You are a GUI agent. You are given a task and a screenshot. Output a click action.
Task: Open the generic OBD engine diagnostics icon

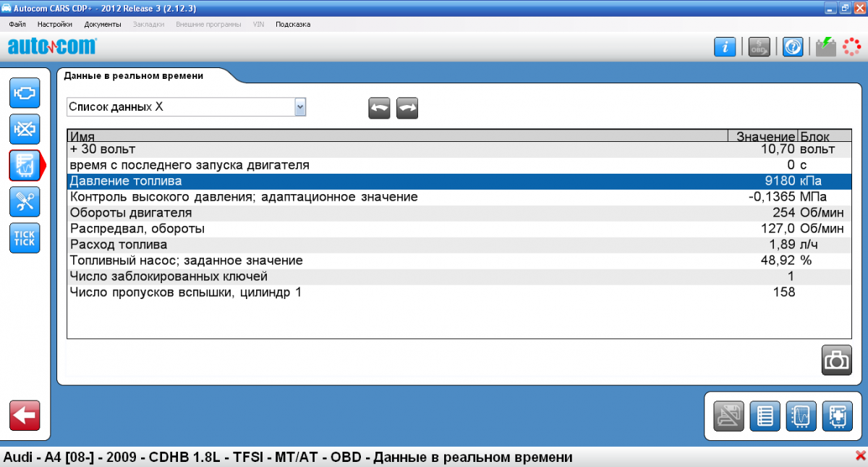coord(25,93)
